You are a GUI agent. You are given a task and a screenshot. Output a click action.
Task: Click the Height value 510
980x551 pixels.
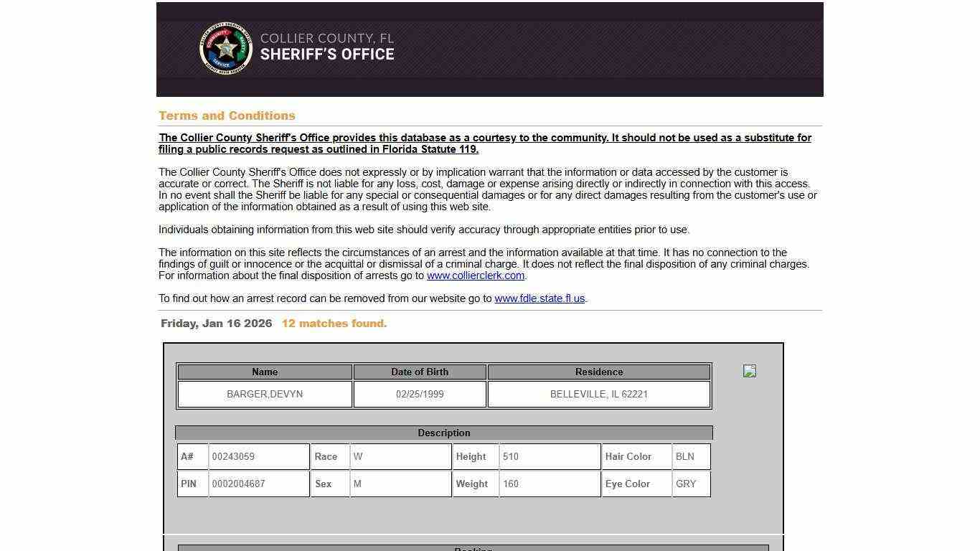pyautogui.click(x=511, y=456)
